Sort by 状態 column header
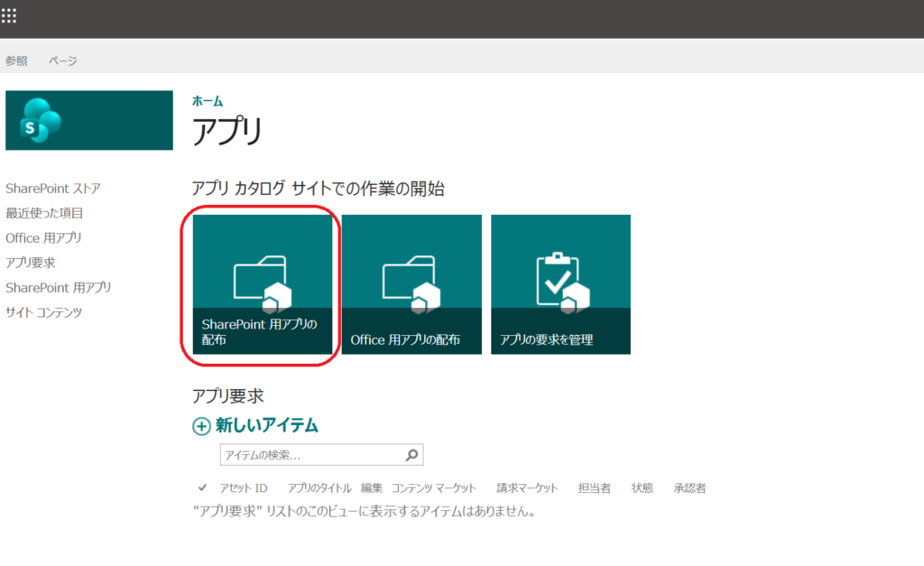The height and width of the screenshot is (566, 924). tap(642, 488)
